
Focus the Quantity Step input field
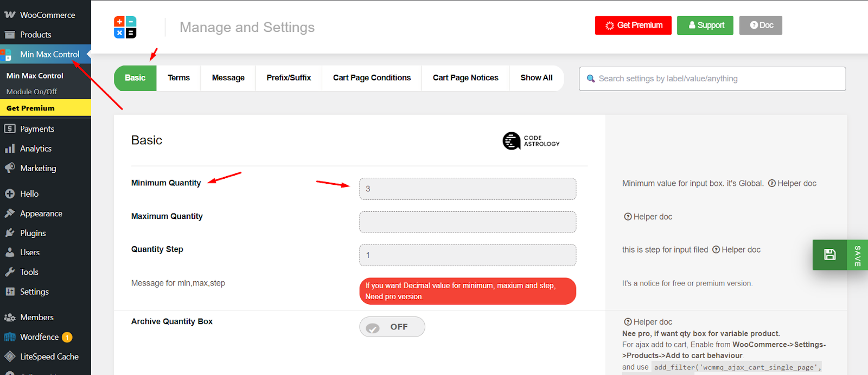click(x=468, y=255)
